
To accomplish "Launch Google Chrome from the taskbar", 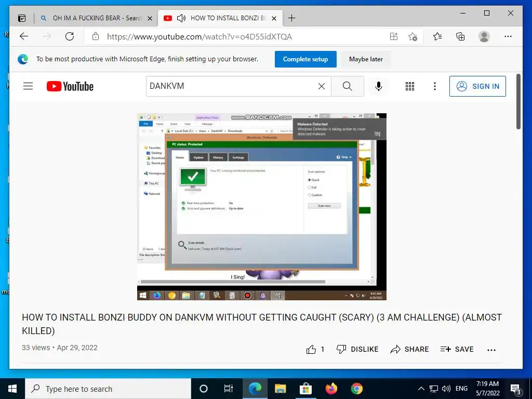I will pos(356,389).
